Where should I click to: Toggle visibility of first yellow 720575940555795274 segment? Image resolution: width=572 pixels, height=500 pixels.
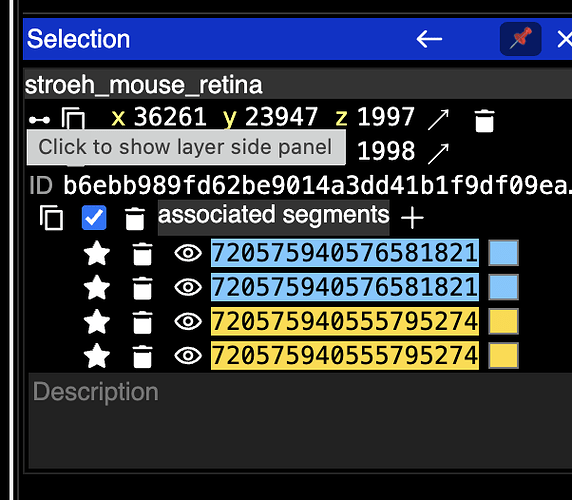[188, 321]
